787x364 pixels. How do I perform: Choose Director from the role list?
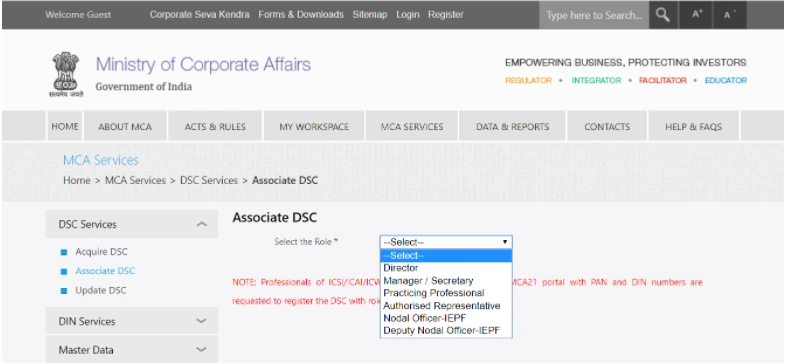(446, 268)
